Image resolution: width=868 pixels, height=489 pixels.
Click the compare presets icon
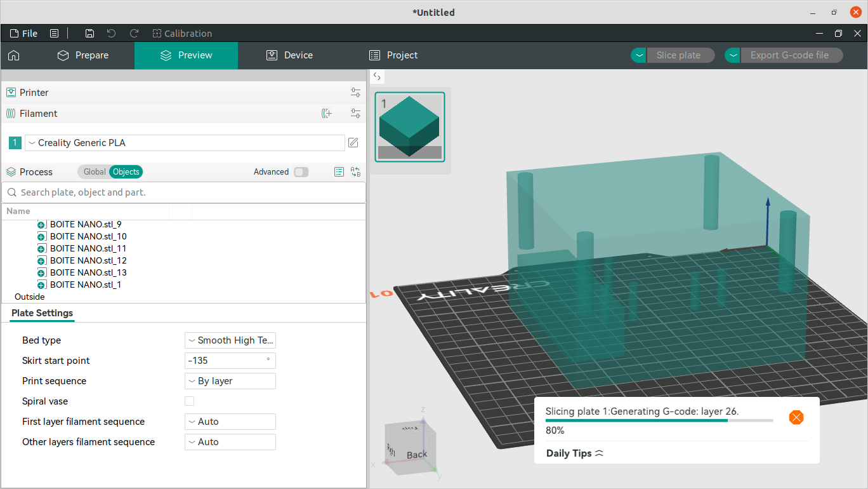[355, 172]
